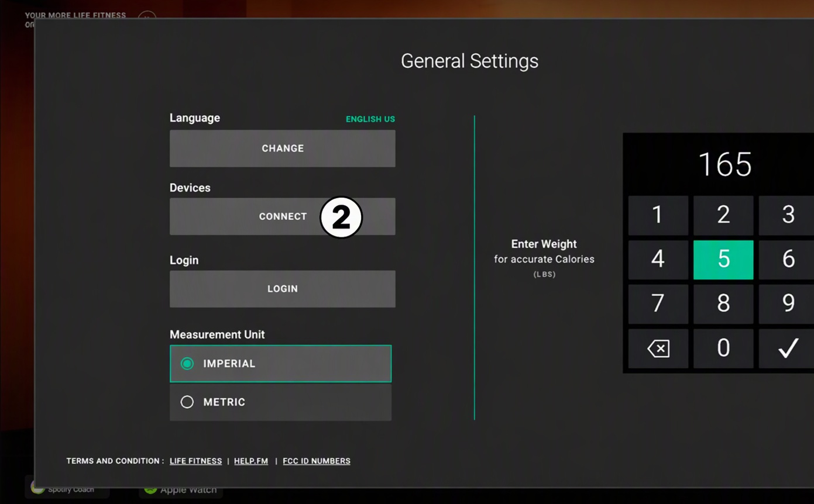Tap keypad digit 2
The image size is (814, 504).
[x=723, y=215]
